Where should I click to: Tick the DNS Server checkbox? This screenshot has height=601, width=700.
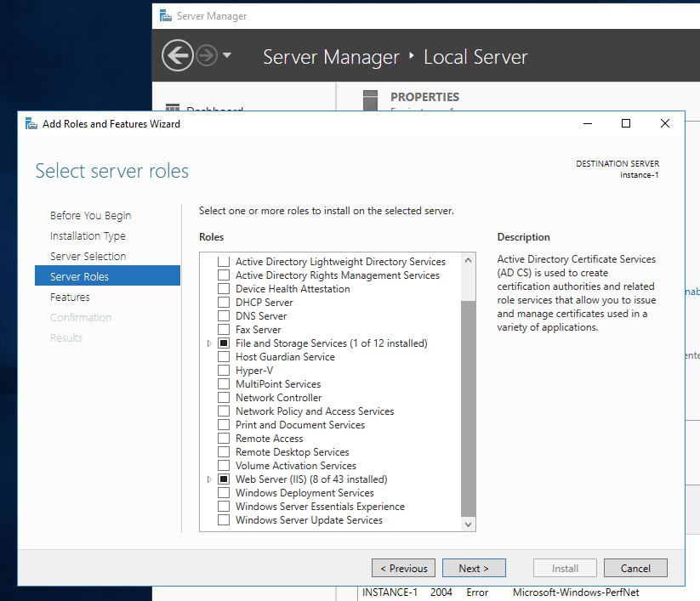click(224, 316)
